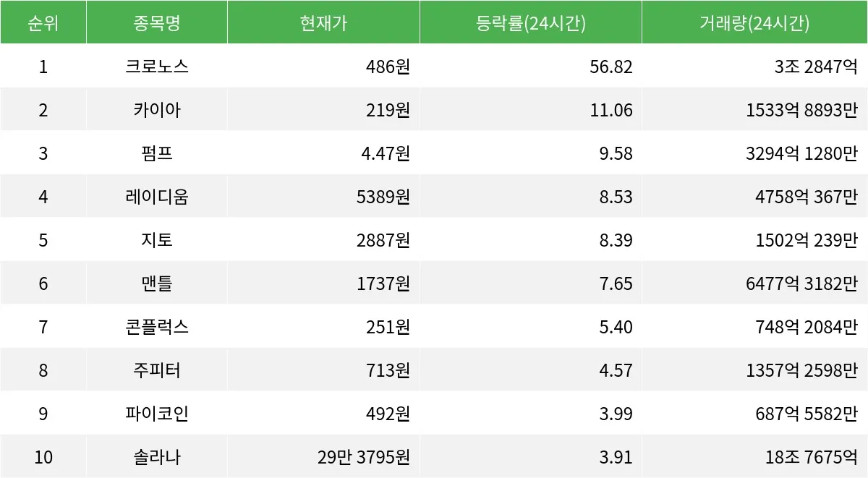Viewport: 868px width, 478px height.
Task: Click the 맨틀 coin name
Action: coord(157,283)
